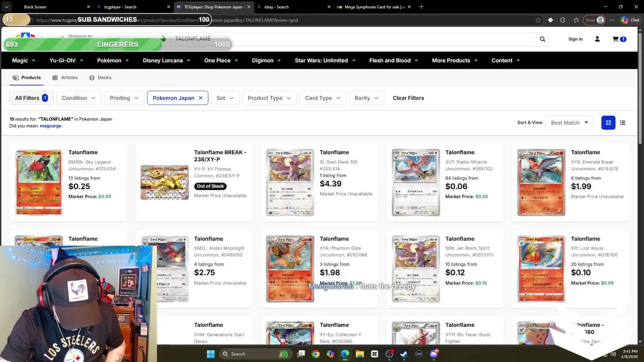Switch to list view
Viewport: 644px width, 362px height.
[622, 123]
